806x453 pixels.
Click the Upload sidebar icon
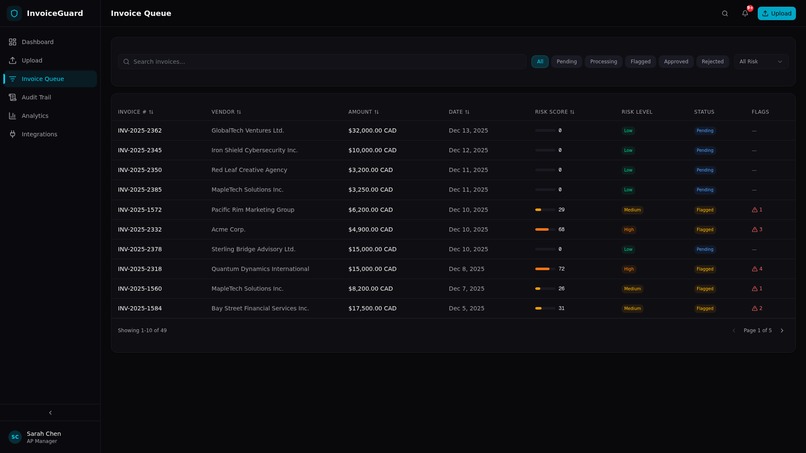pos(12,60)
